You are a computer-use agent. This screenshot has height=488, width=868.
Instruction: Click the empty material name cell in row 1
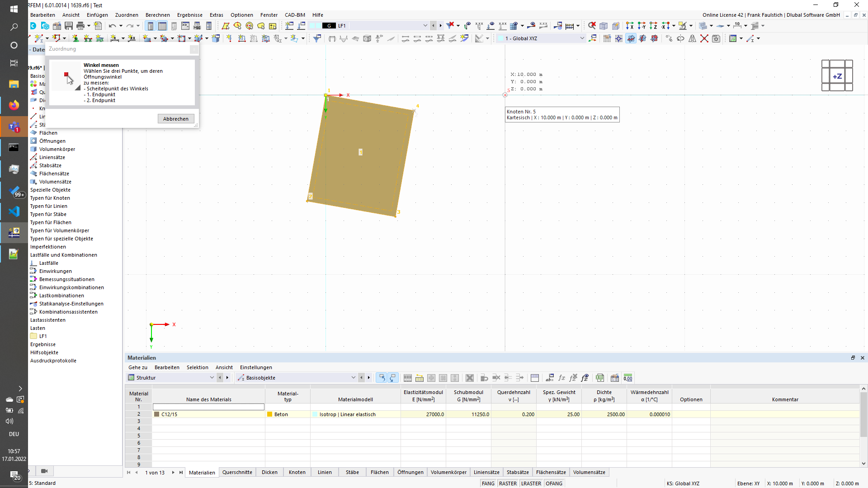pos(208,407)
